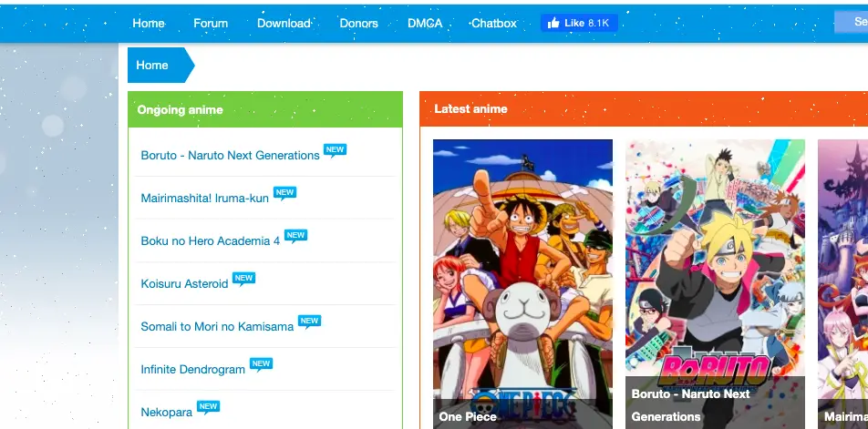The image size is (868, 429).
Task: Click NEW badge beside Nekopara
Action: (x=208, y=407)
